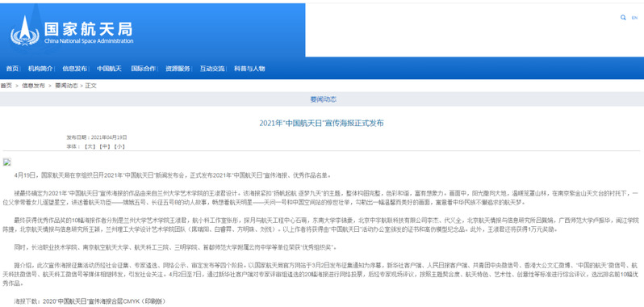Set font size to 小
This screenshot has height=307, width=644.
120,146
